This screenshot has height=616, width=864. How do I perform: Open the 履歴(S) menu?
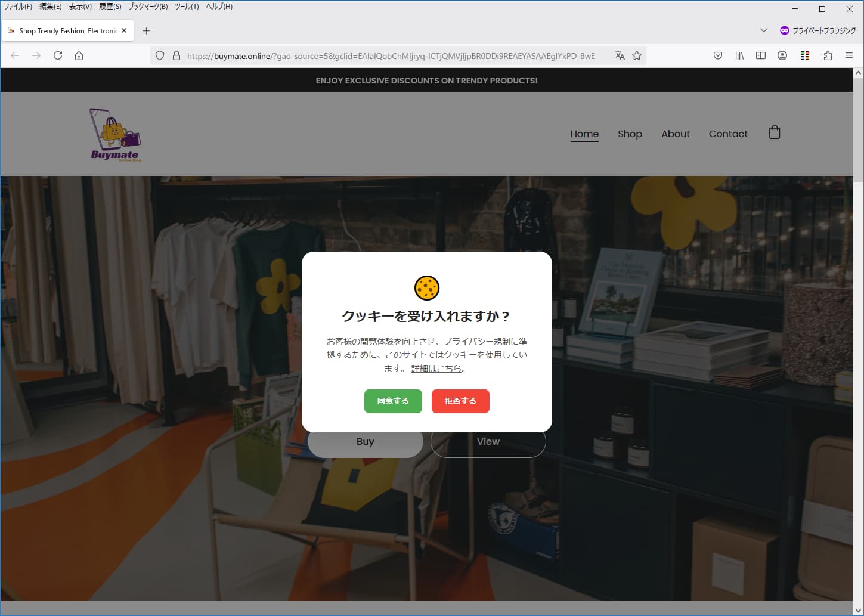tap(110, 7)
